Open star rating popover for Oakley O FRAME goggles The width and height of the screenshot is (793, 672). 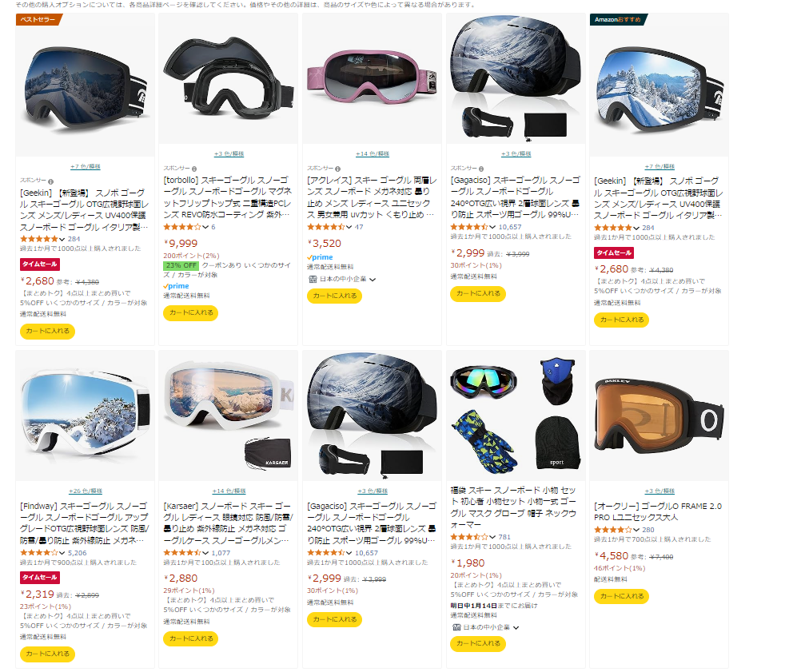636,530
